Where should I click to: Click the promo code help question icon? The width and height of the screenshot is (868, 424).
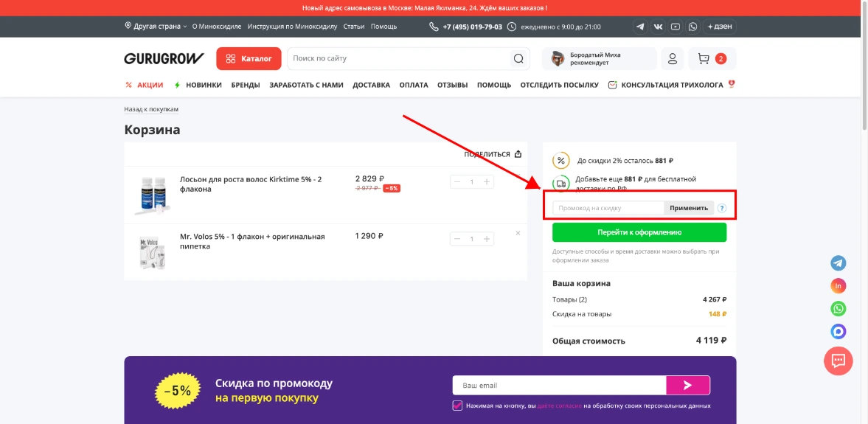pos(722,209)
